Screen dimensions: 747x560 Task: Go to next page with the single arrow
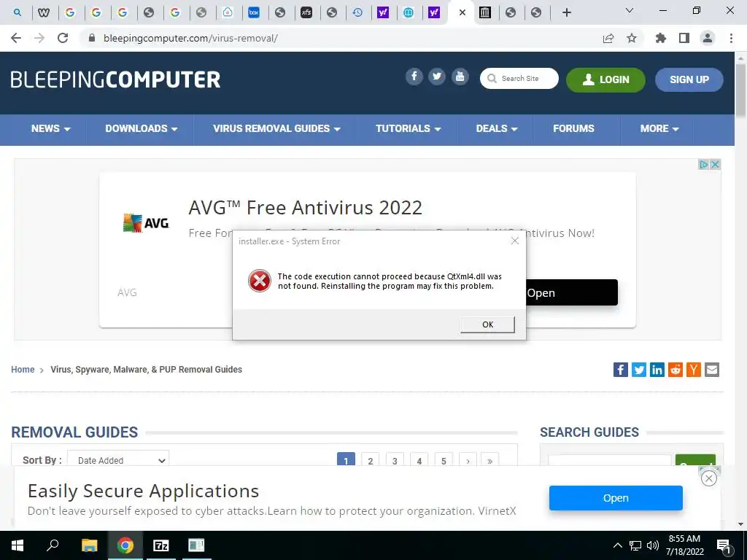[468, 460]
